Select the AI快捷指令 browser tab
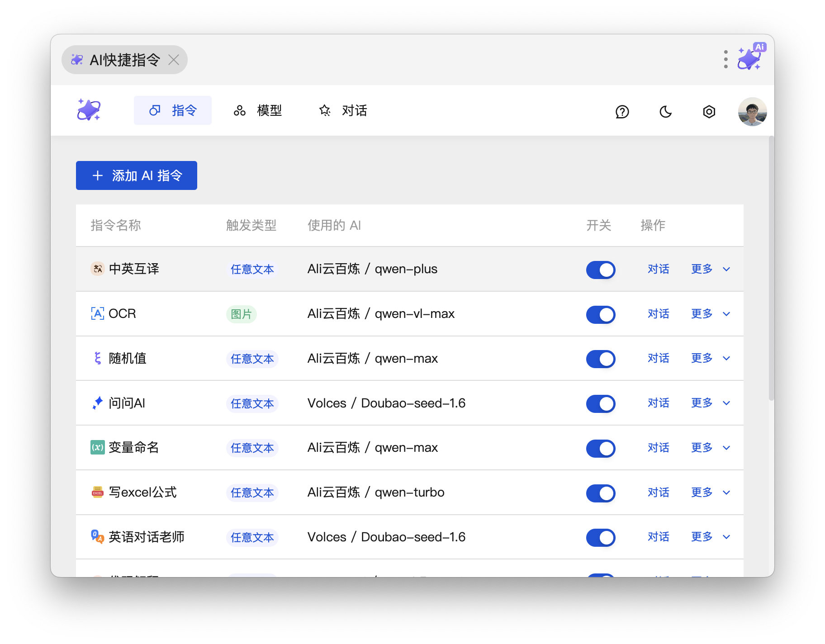Screen dimensions: 825x644 [x=124, y=60]
